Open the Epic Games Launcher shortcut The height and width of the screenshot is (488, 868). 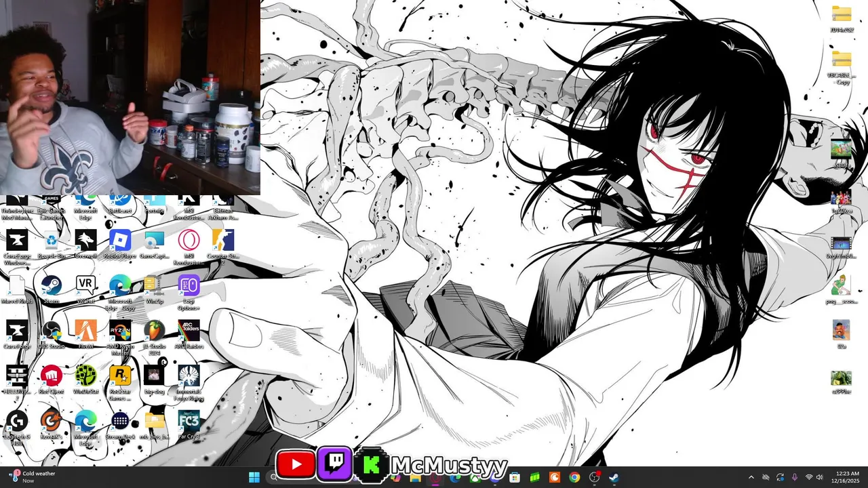(52, 207)
